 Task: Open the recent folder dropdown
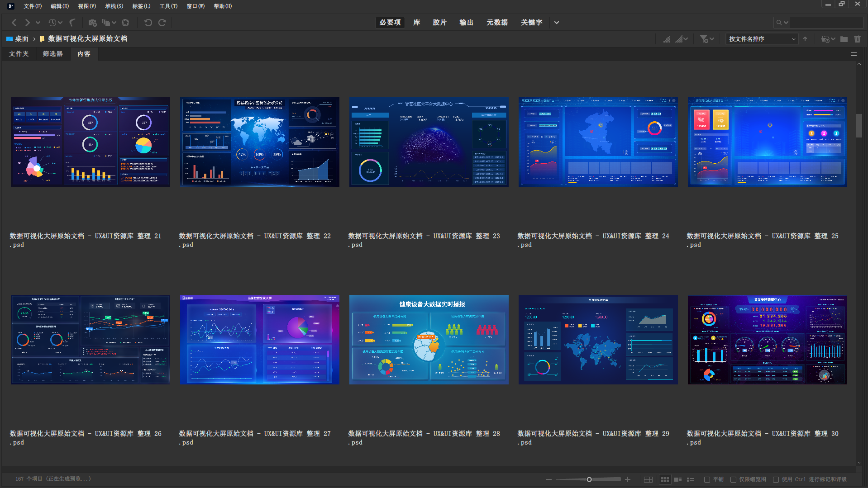828,39
